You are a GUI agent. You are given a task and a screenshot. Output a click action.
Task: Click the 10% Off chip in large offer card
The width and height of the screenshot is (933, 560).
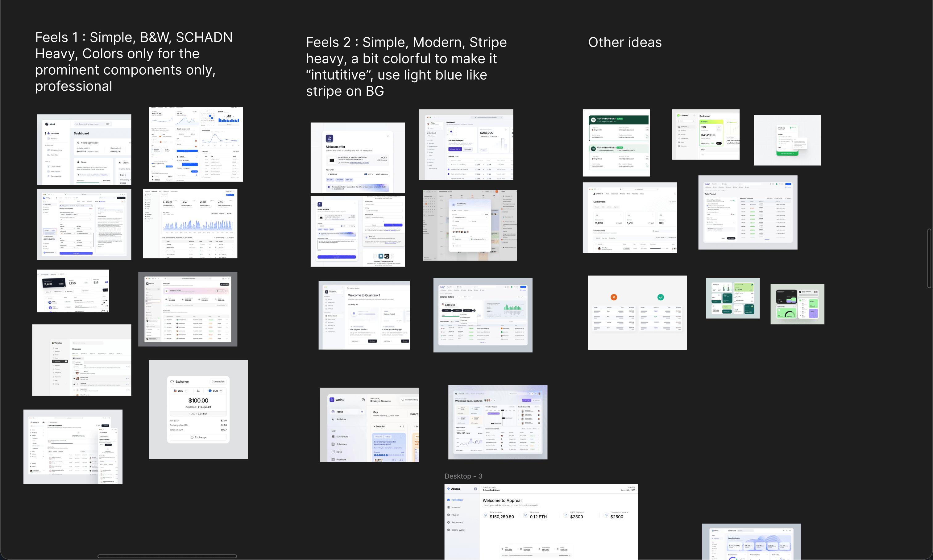click(x=340, y=179)
